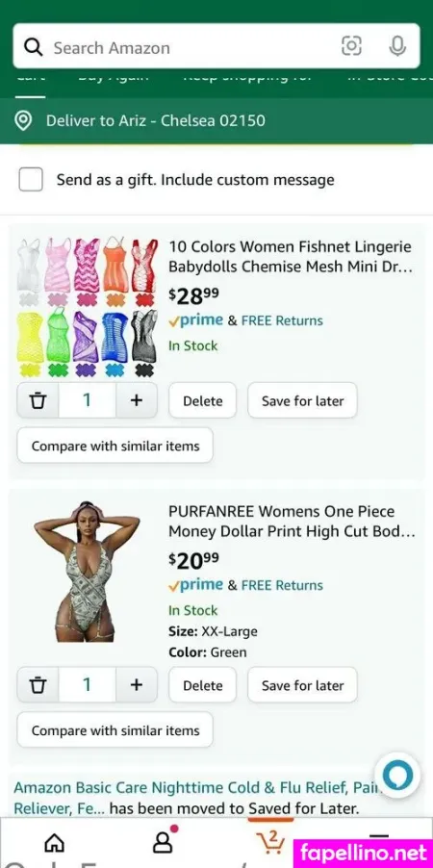Compare Fishnet Lingerie with similar items
Viewport: 433px width, 868px height.
(115, 446)
